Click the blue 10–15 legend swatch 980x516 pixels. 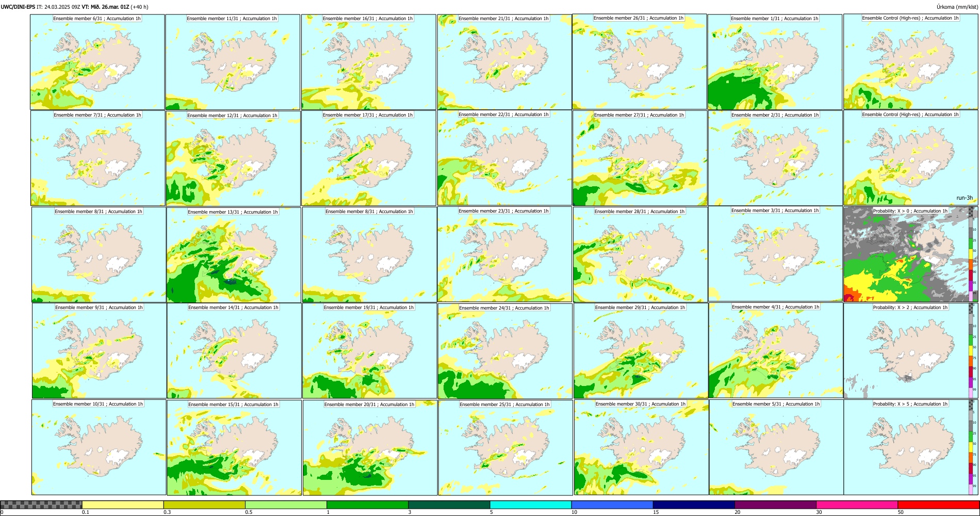coord(612,505)
